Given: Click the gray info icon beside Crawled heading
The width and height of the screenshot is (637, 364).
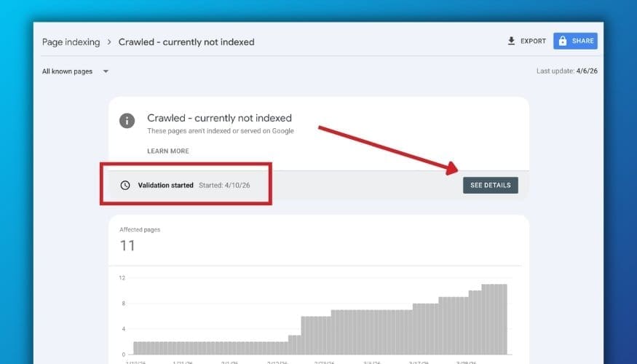Looking at the screenshot, I should pos(127,121).
